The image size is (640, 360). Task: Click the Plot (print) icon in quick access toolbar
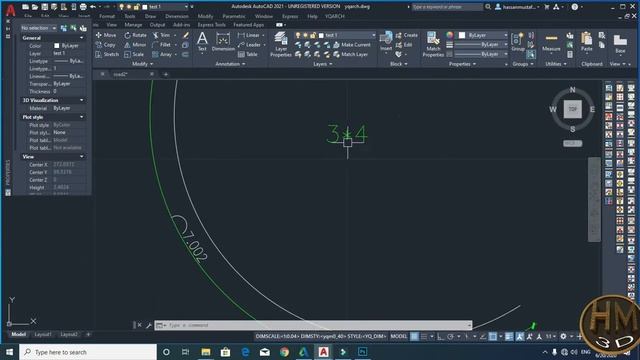tap(83, 7)
